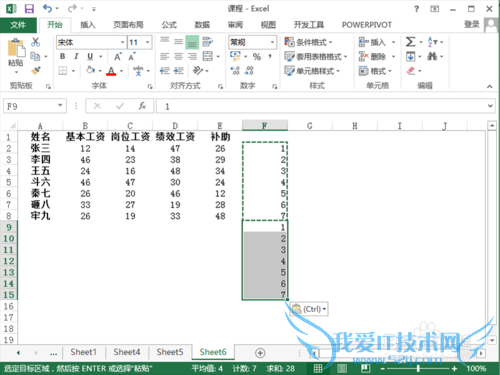
Task: Switch to the 数据 Data tab
Action: click(202, 25)
